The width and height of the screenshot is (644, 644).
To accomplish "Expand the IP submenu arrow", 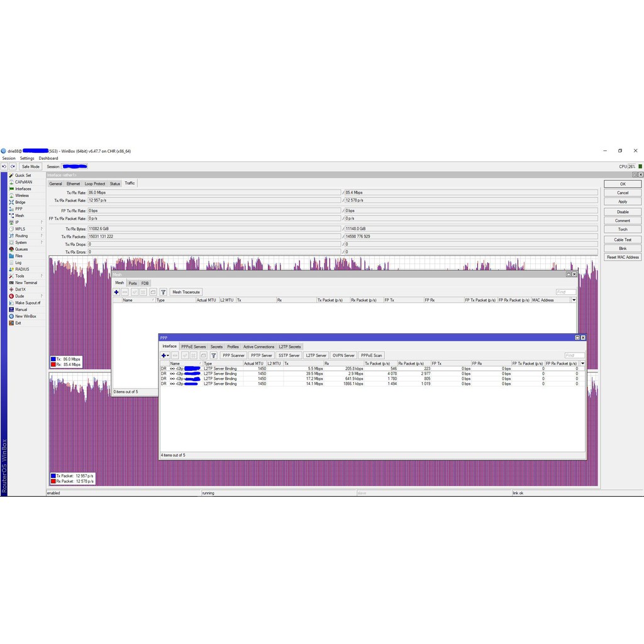I will [x=42, y=222].
